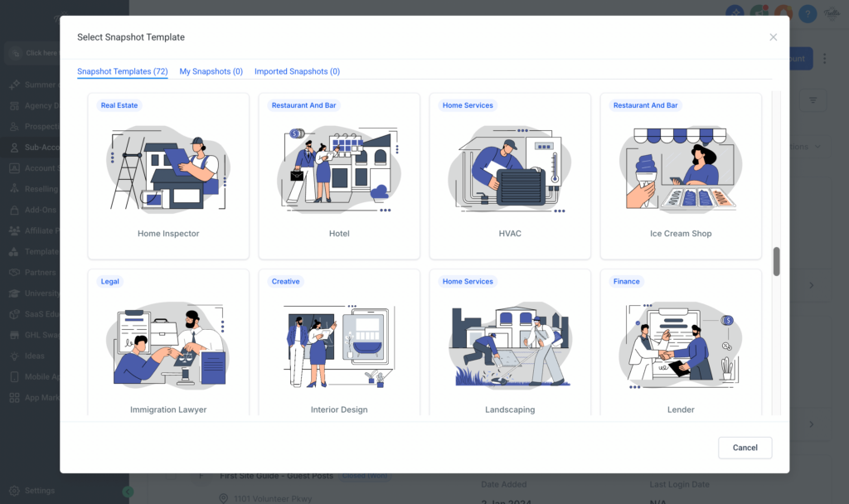Open the filter icon on the right
The height and width of the screenshot is (504, 849).
pyautogui.click(x=813, y=99)
